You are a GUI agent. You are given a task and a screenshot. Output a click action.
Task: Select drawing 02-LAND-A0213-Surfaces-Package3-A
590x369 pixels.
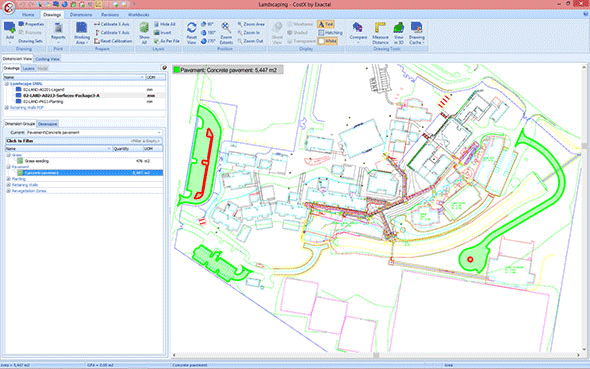(61, 96)
